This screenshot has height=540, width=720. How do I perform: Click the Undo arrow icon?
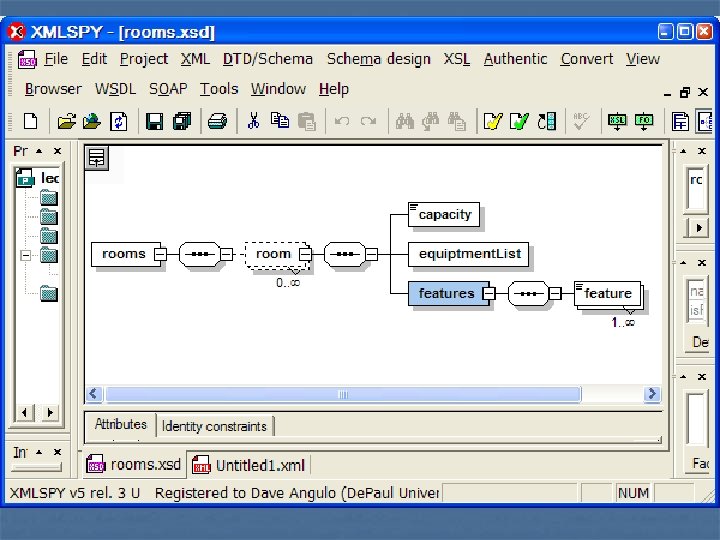(342, 121)
